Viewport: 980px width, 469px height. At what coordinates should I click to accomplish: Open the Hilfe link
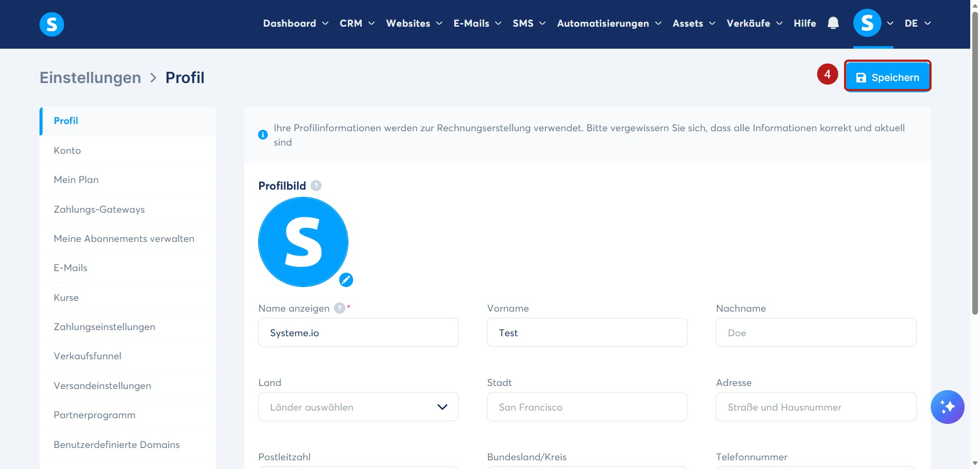click(805, 23)
